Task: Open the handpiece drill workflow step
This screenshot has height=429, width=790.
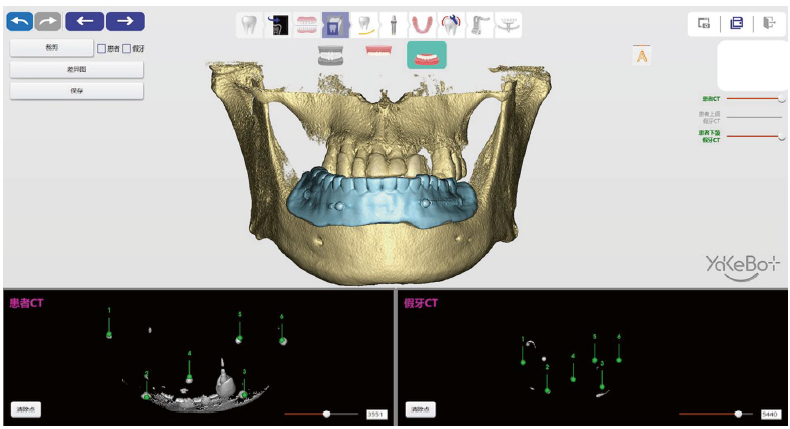Action: tap(480, 25)
